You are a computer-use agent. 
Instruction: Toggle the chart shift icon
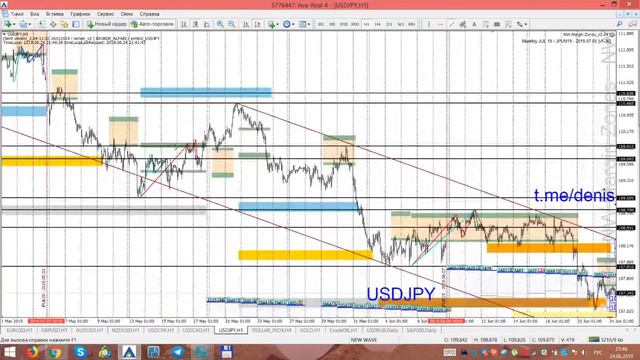tap(258, 24)
